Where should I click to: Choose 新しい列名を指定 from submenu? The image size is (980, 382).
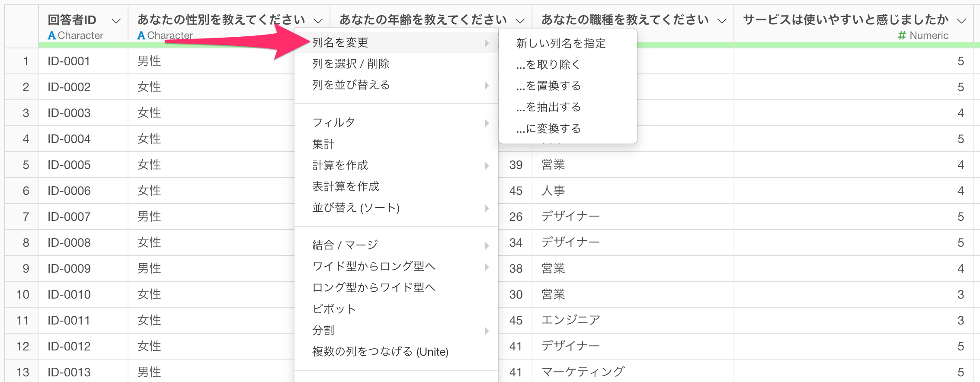(561, 43)
